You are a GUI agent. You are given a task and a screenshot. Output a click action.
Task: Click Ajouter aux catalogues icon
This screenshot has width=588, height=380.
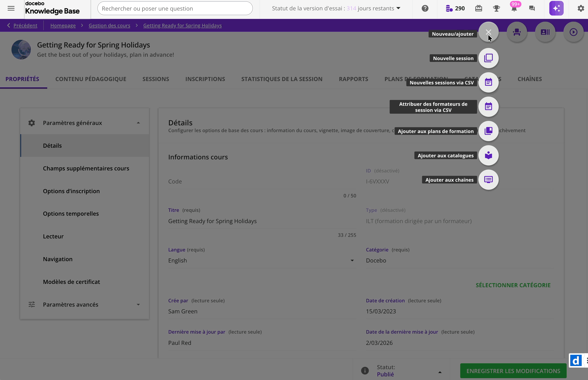[488, 156]
